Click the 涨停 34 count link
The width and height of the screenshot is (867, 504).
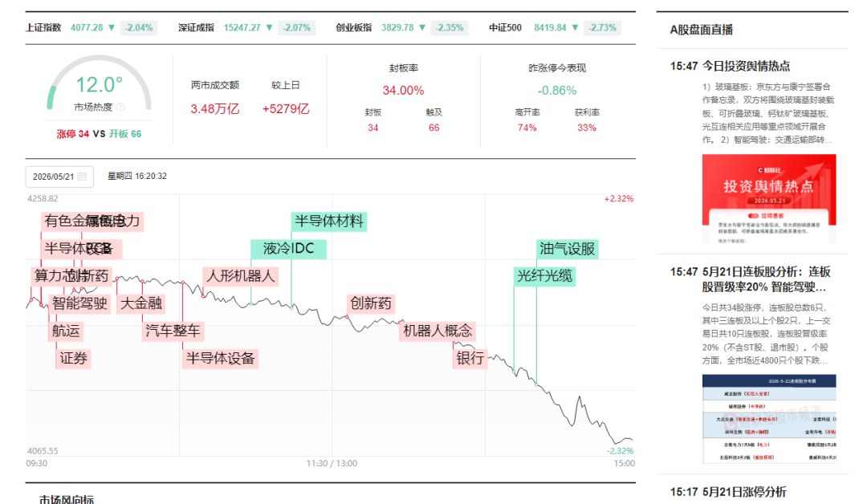coord(72,134)
